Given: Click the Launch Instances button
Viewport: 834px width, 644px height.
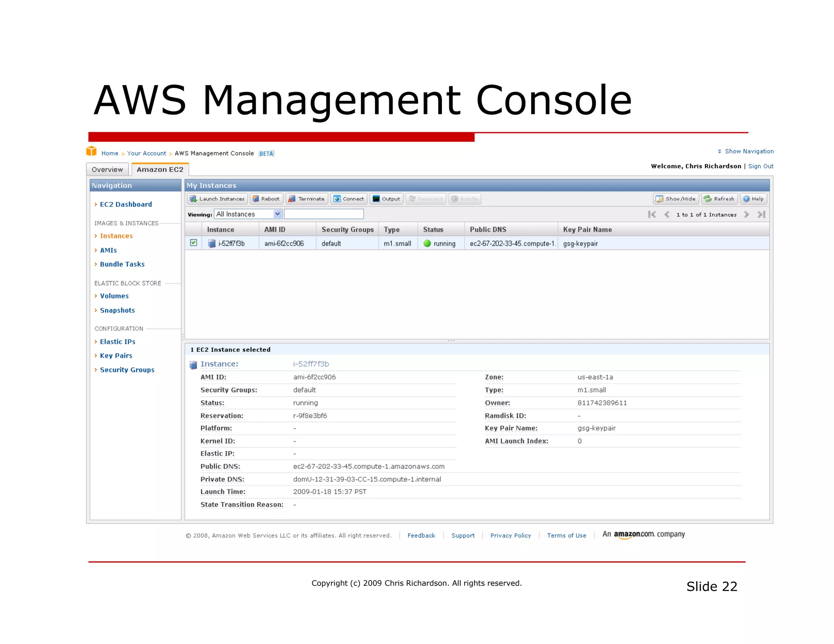Looking at the screenshot, I should point(217,199).
